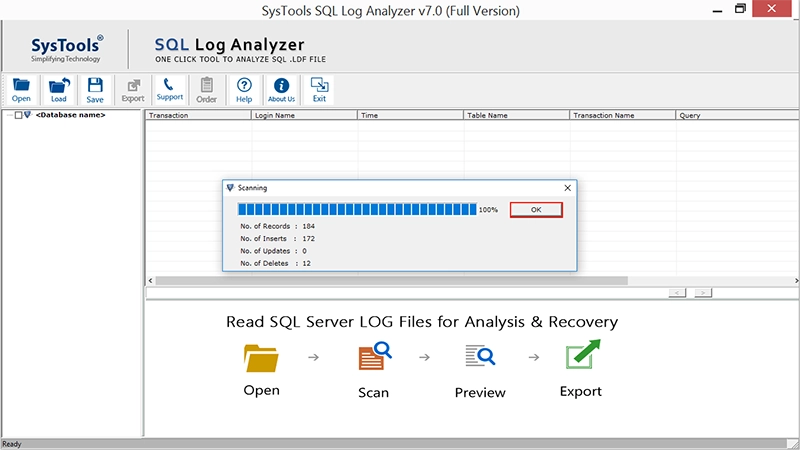Image resolution: width=800 pixels, height=450 pixels.
Task: Open Help question mark icon
Action: (x=244, y=90)
